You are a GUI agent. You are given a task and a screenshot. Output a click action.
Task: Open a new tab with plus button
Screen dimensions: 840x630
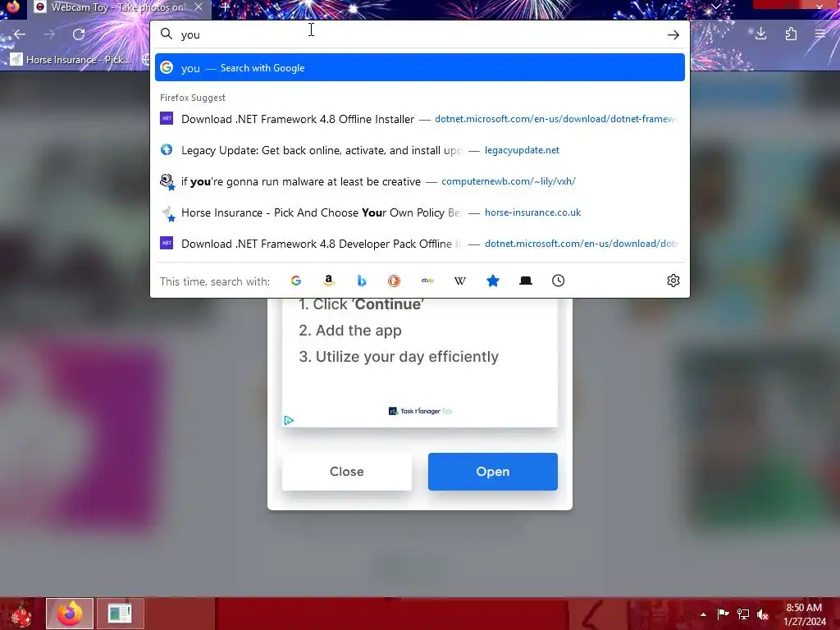pos(226,7)
